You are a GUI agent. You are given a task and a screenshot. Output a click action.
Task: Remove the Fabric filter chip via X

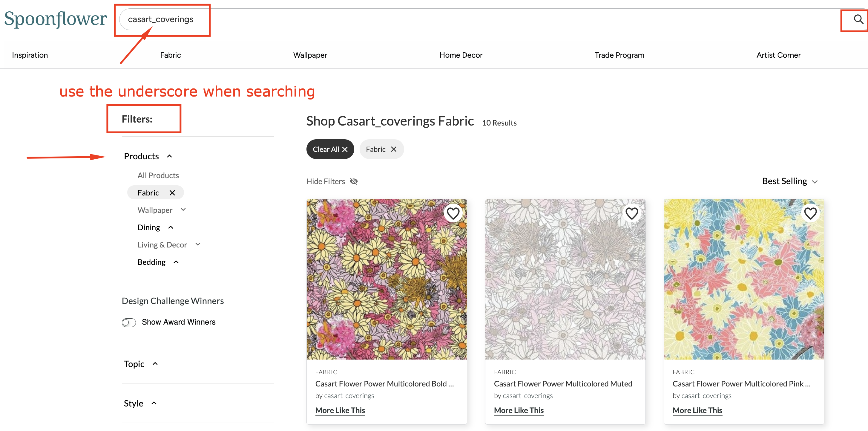393,149
